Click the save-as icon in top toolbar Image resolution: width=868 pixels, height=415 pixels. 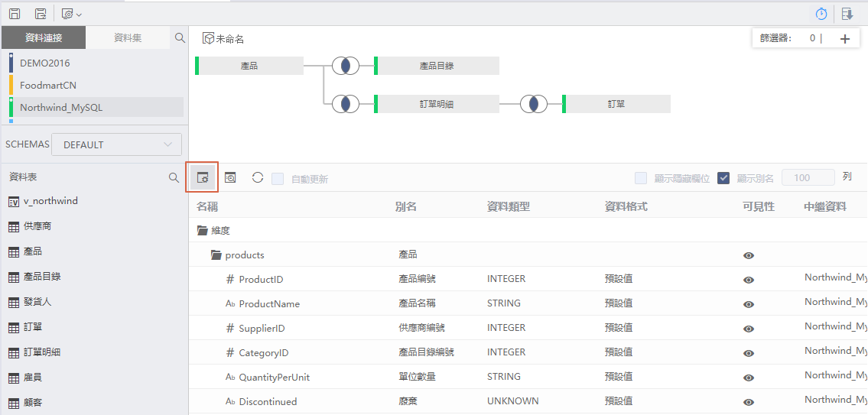[41, 14]
